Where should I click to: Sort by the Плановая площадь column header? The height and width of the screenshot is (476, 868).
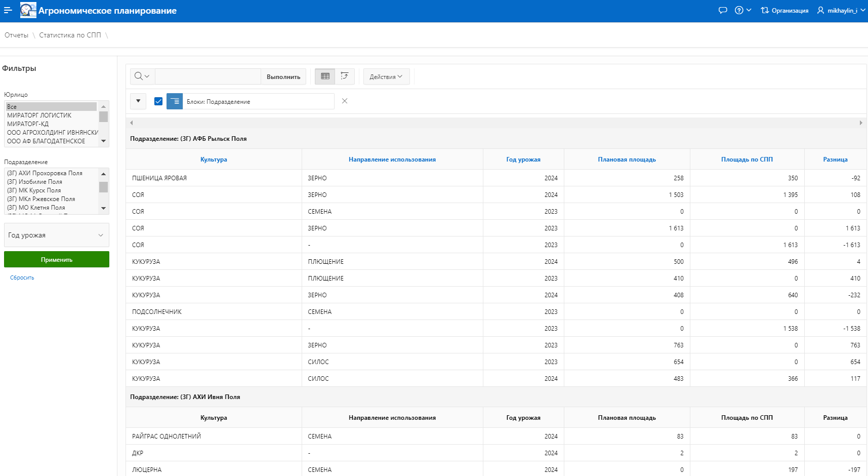[x=627, y=160]
